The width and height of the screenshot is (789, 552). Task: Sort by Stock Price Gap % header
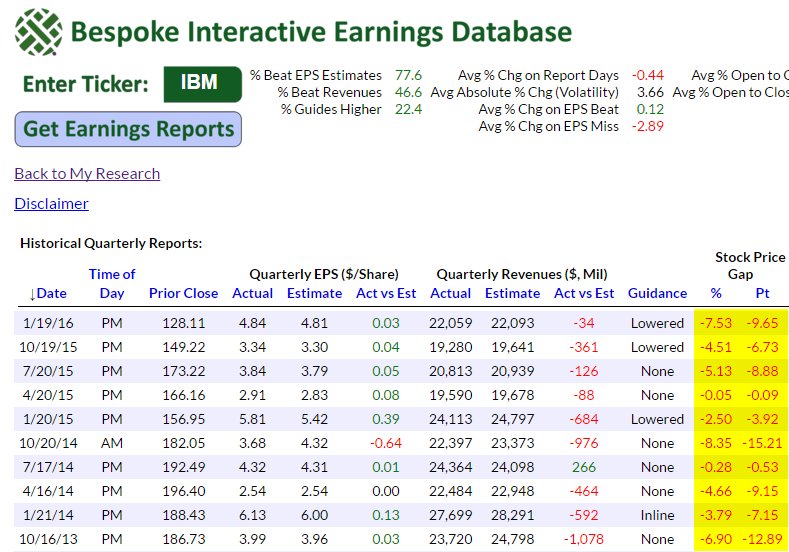[716, 293]
